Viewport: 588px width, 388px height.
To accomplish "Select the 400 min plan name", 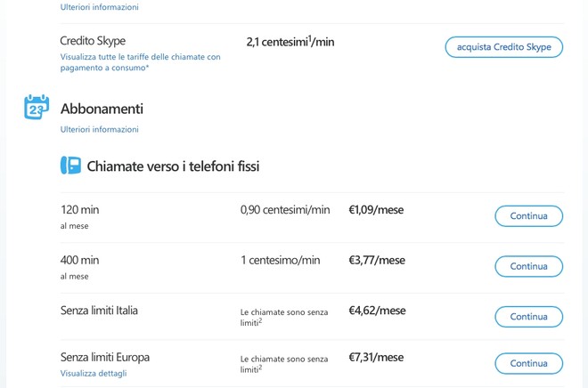I will [80, 260].
